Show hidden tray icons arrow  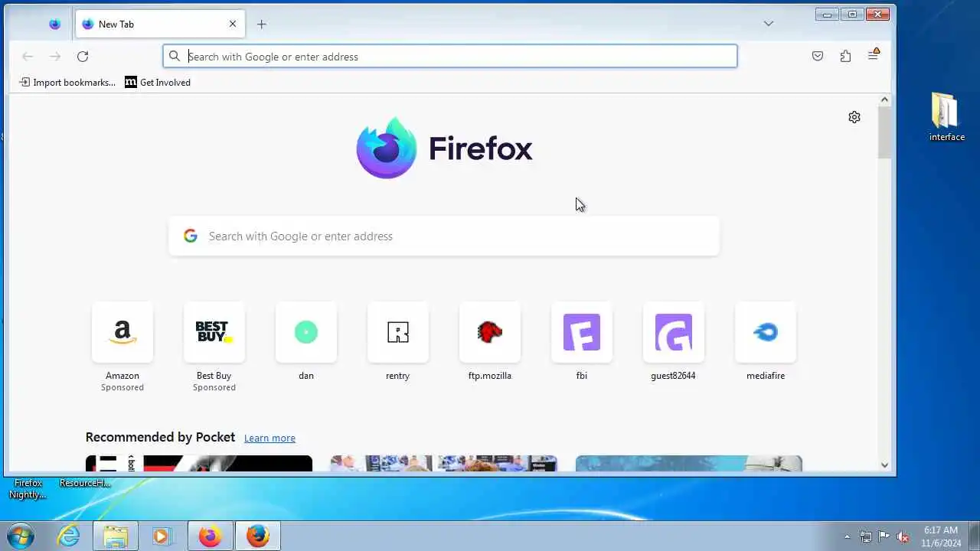click(x=847, y=536)
